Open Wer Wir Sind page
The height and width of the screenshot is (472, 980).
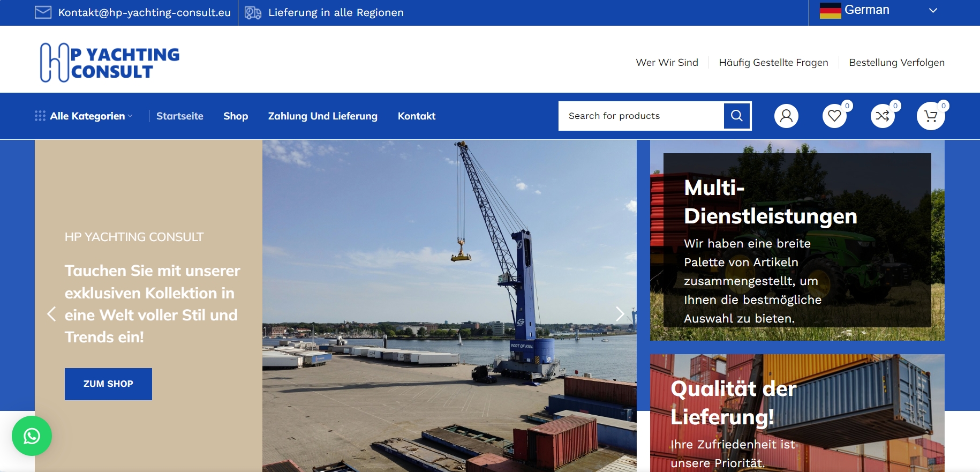click(x=667, y=63)
